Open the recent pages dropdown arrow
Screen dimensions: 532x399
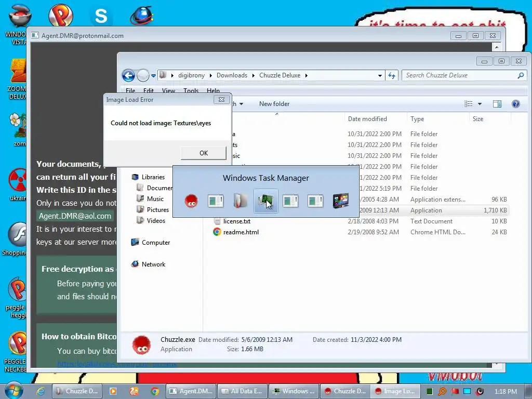pyautogui.click(x=153, y=76)
